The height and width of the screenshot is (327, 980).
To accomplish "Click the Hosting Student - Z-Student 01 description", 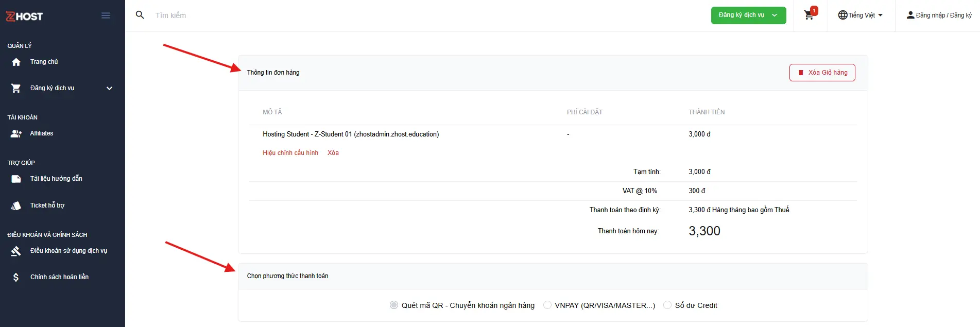I will click(351, 134).
